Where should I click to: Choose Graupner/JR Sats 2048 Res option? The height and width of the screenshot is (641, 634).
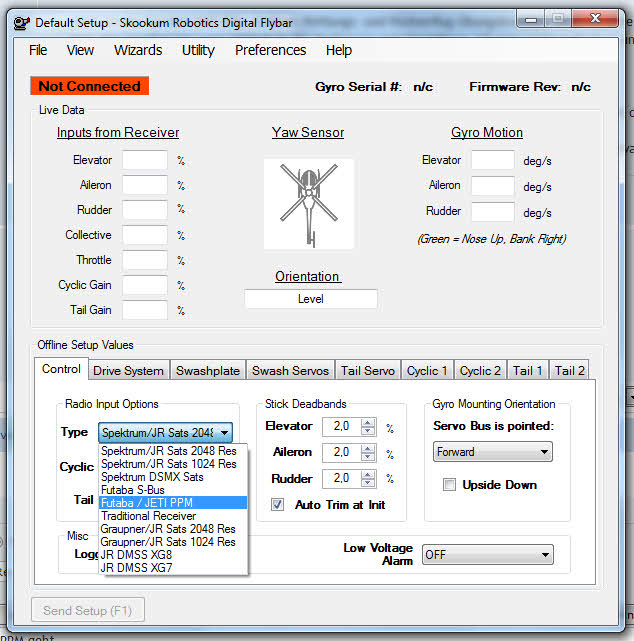pyautogui.click(x=173, y=529)
